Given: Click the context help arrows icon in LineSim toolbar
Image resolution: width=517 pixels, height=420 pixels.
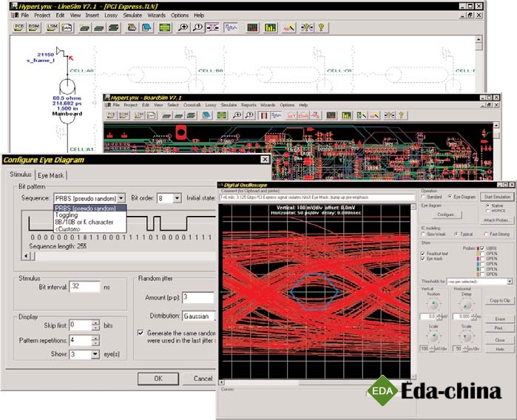Looking at the screenshot, I should pyautogui.click(x=307, y=27).
